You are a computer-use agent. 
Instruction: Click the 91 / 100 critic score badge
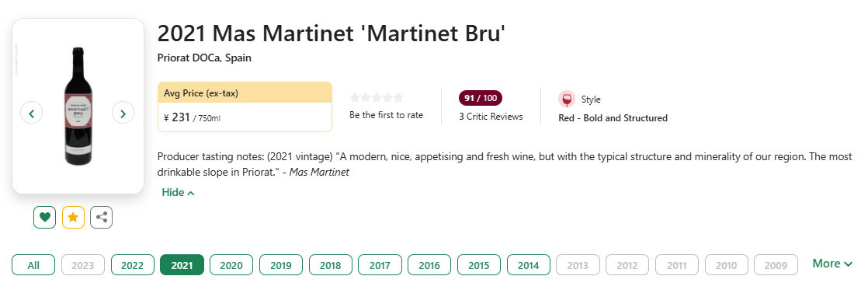(x=481, y=98)
